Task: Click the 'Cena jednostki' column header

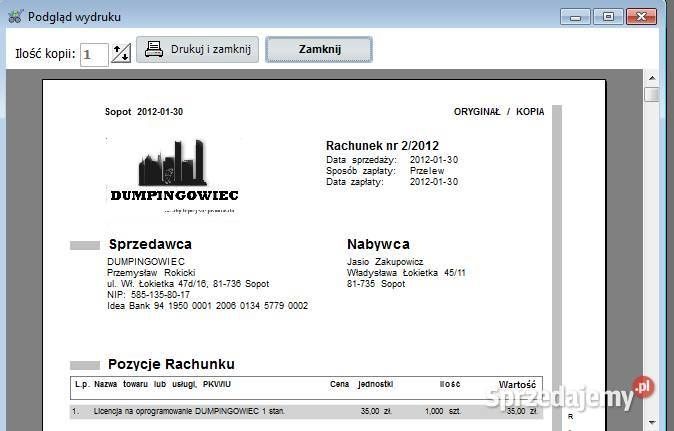Action: pyautogui.click(x=362, y=384)
